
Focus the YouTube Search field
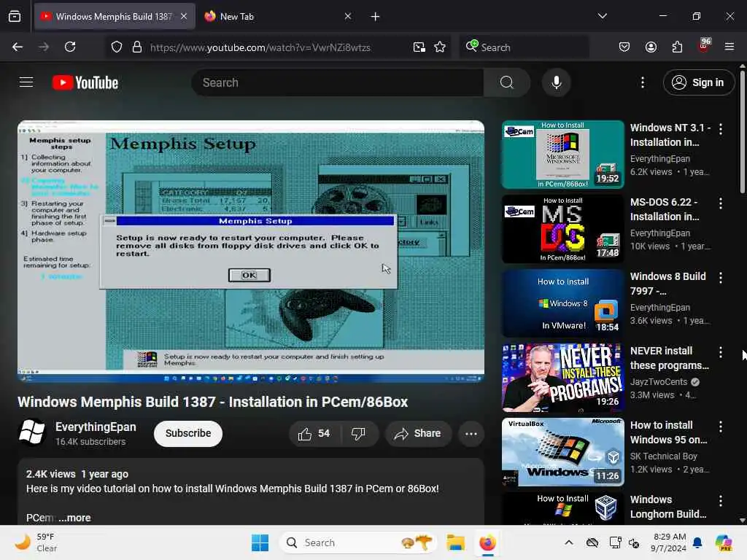tap(338, 82)
